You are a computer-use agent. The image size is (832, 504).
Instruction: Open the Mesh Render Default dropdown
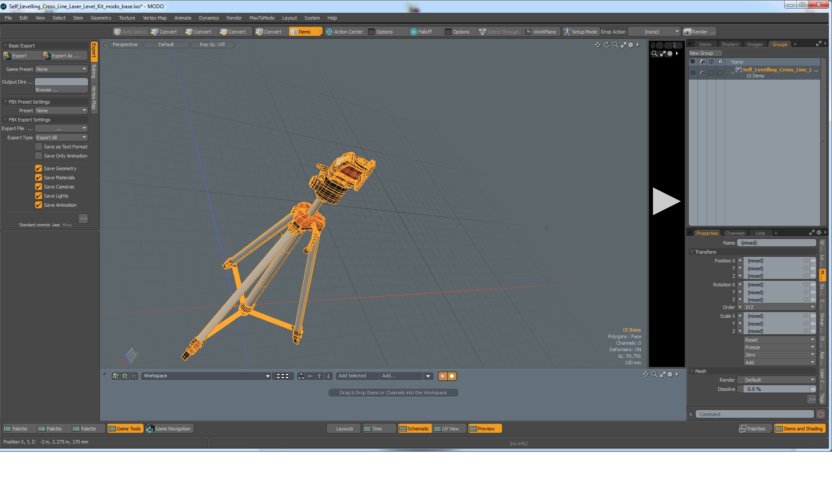[x=780, y=380]
